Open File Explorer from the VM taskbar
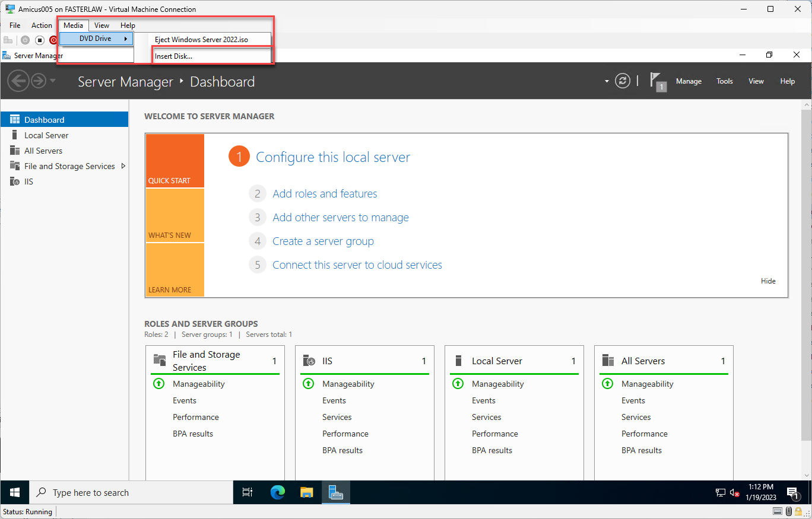 (306, 492)
